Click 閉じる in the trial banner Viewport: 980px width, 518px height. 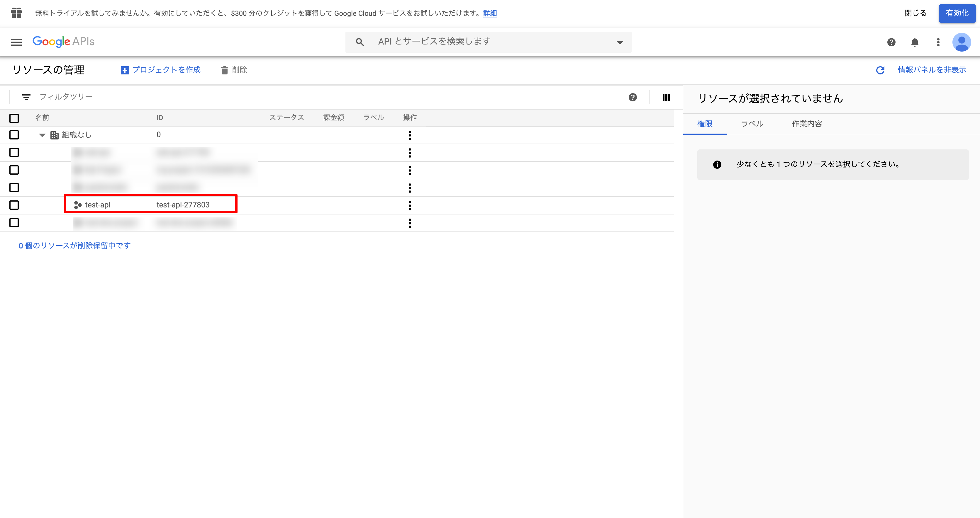(915, 13)
